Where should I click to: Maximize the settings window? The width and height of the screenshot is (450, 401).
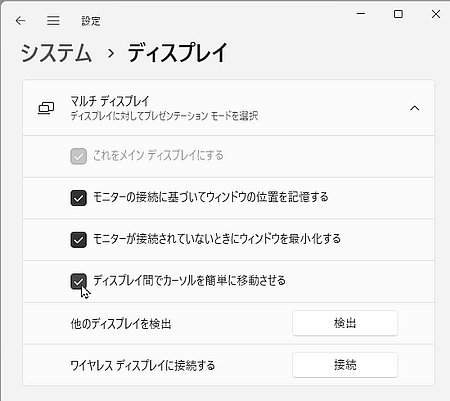[x=398, y=14]
